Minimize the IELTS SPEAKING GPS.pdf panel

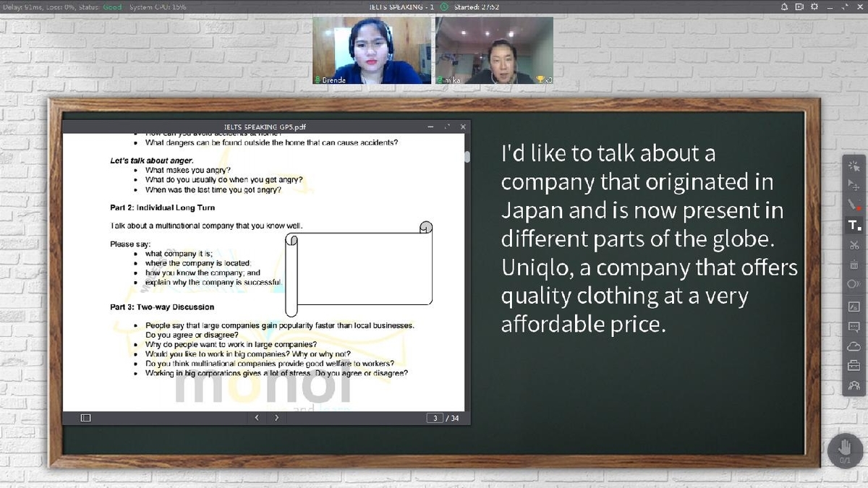tap(431, 127)
